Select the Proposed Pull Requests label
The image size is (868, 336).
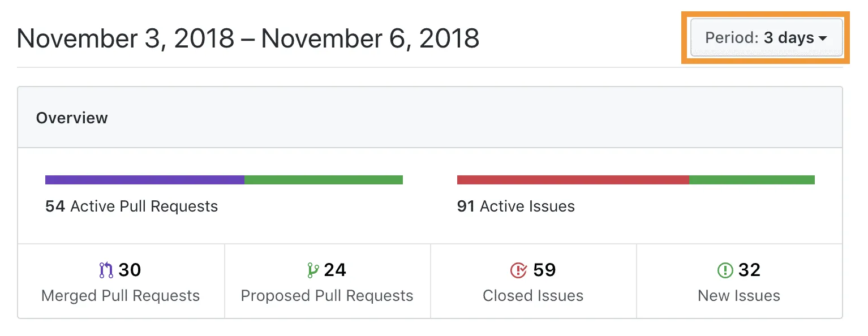coord(327,296)
